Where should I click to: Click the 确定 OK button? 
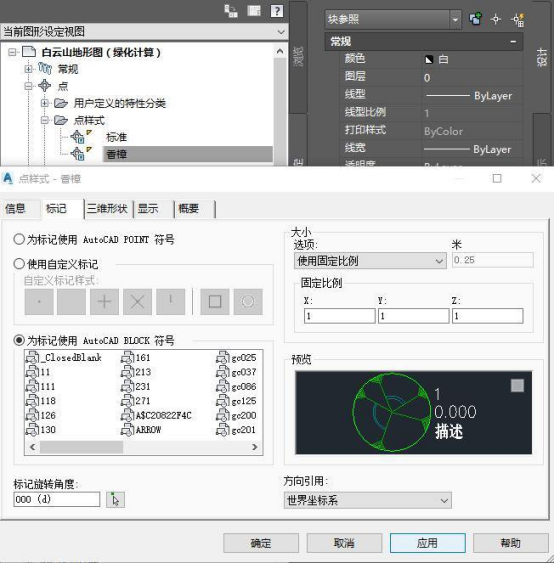pos(261,543)
